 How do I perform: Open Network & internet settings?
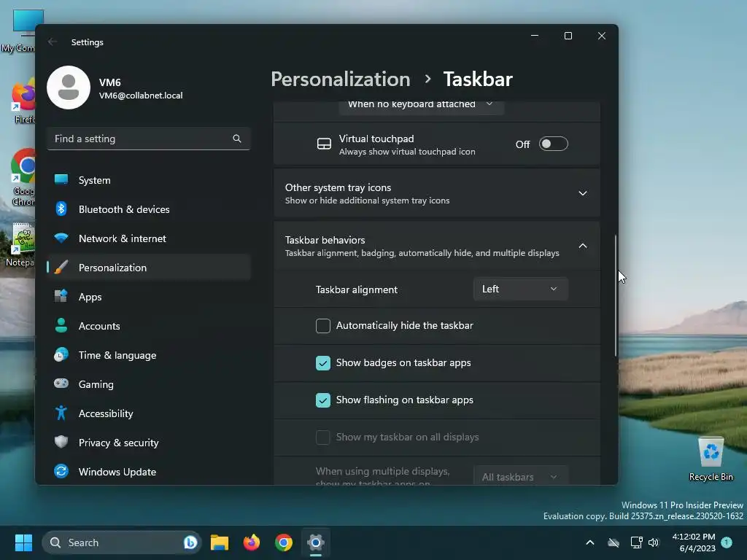(x=149, y=238)
